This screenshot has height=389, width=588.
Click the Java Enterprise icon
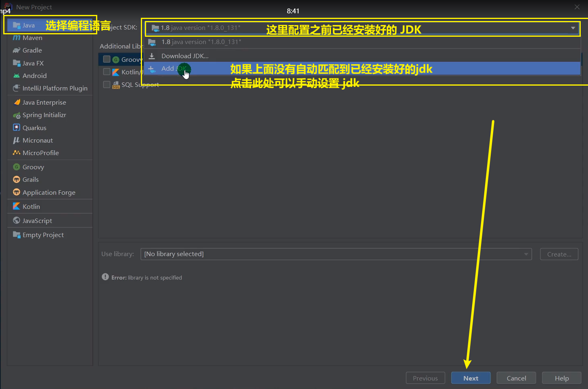pos(17,102)
